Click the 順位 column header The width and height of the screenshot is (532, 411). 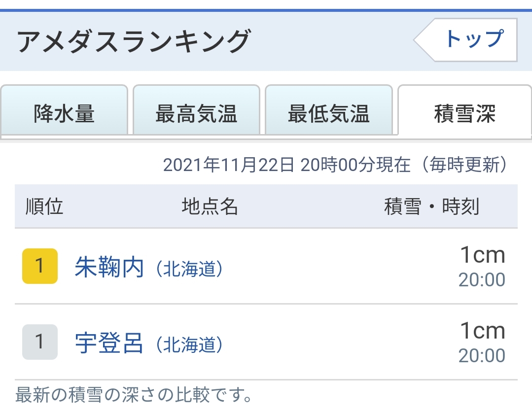(x=44, y=207)
